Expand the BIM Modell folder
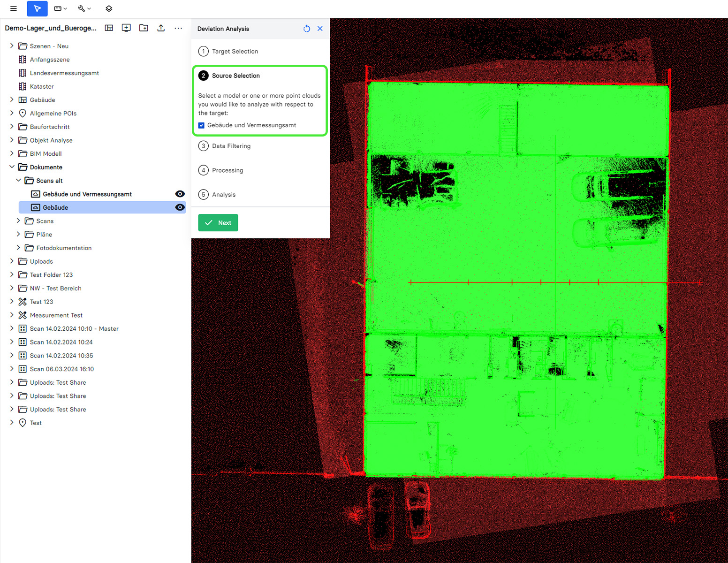728x563 pixels. [12, 153]
